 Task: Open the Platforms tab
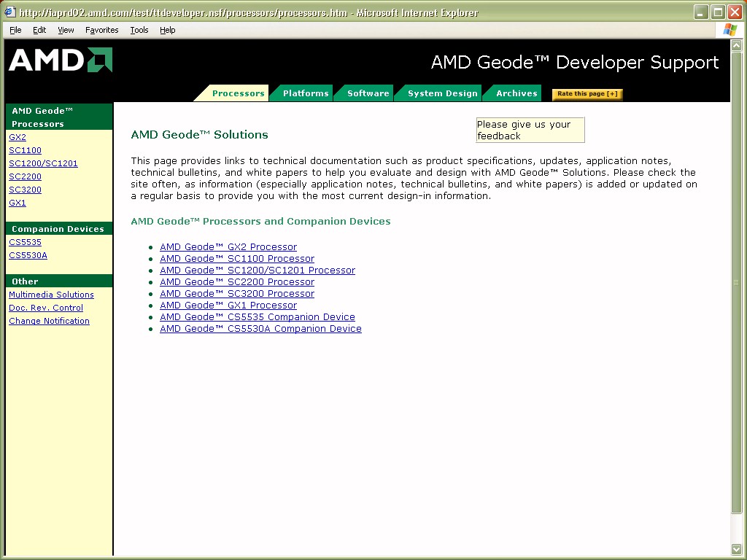click(305, 93)
